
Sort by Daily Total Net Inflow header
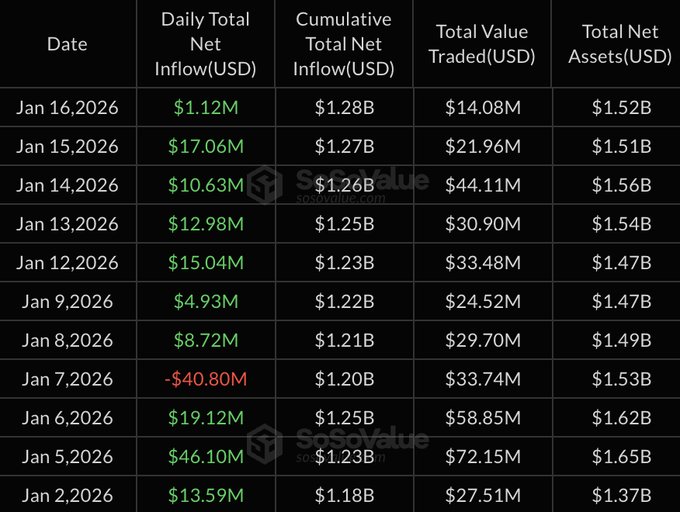click(208, 44)
